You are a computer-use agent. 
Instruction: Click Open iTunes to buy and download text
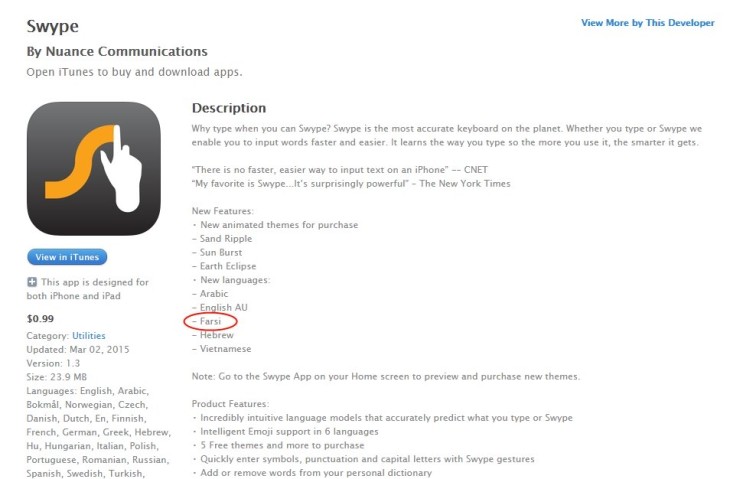click(134, 72)
